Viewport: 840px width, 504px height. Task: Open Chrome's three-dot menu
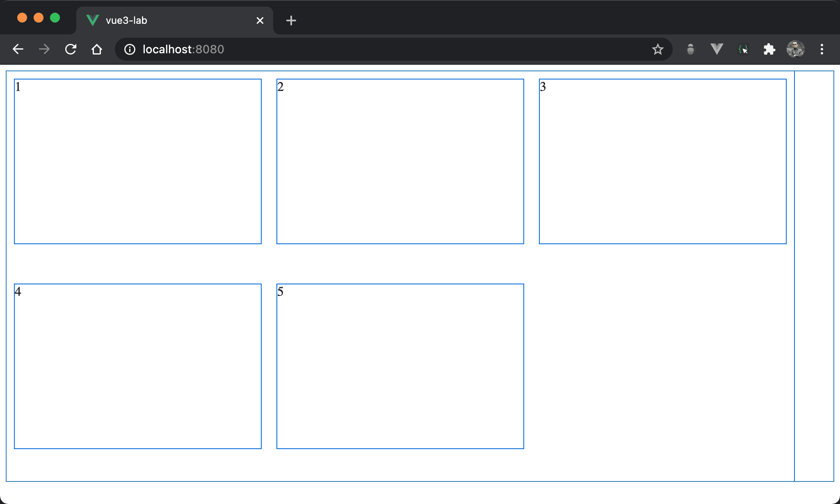[822, 49]
